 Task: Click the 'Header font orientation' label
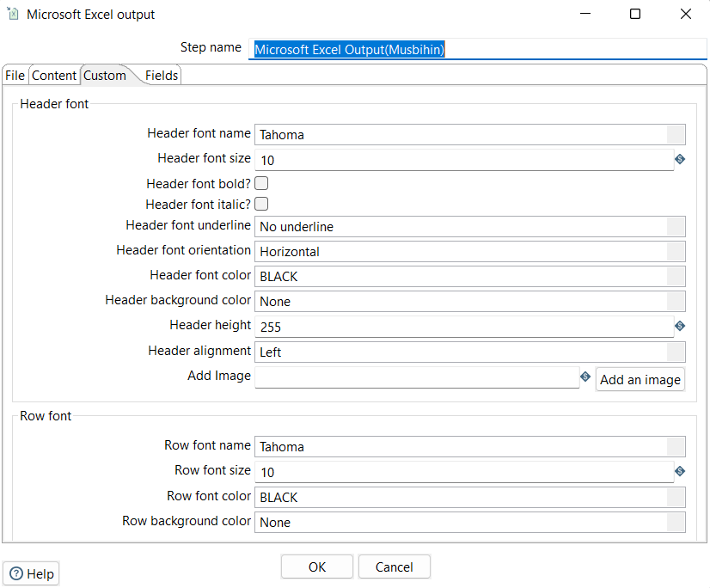click(183, 250)
